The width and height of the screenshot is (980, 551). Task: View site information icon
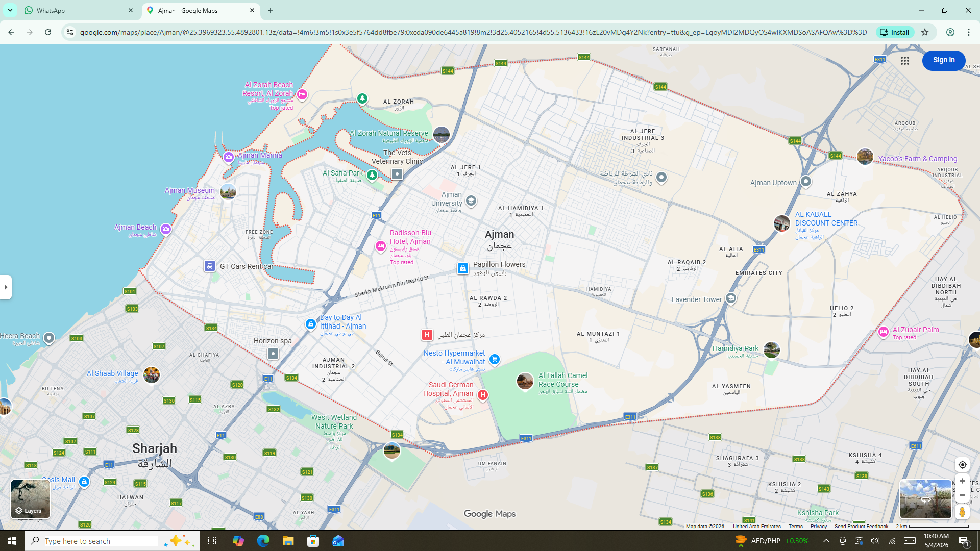tap(70, 32)
